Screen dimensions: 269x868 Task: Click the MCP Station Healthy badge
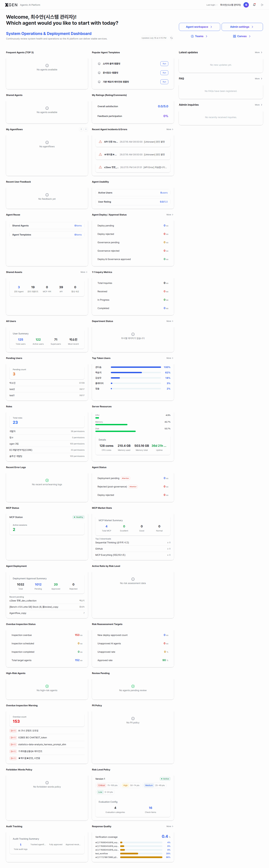tap(79, 517)
